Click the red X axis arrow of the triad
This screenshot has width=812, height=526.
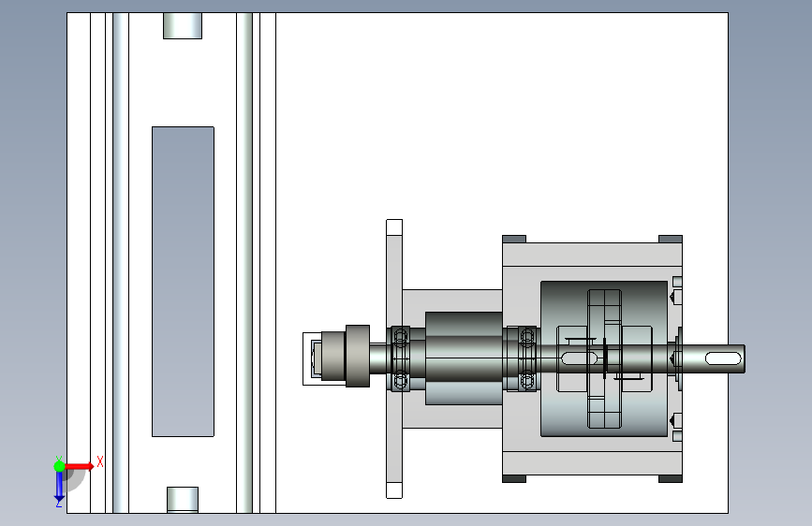(x=80, y=466)
